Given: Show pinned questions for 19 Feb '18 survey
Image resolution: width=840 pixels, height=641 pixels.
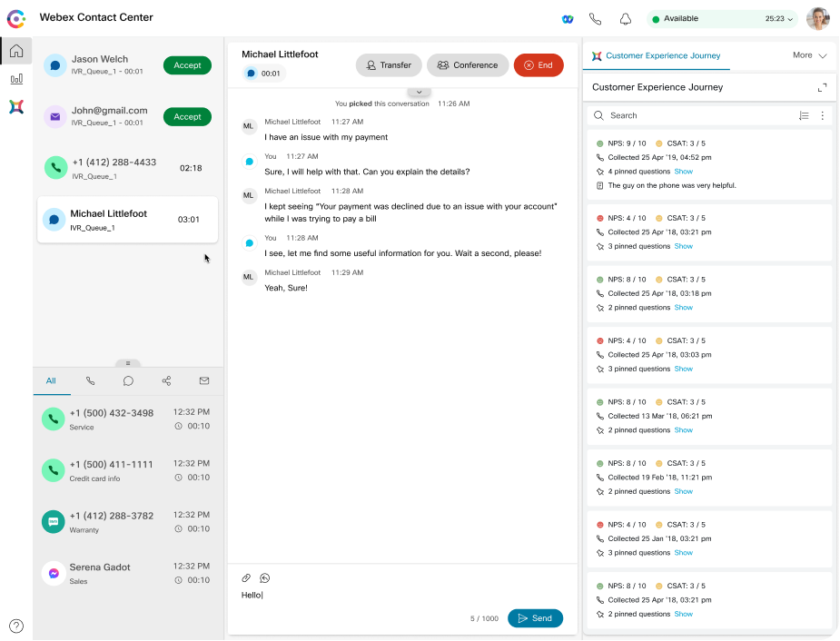Looking at the screenshot, I should point(683,491).
